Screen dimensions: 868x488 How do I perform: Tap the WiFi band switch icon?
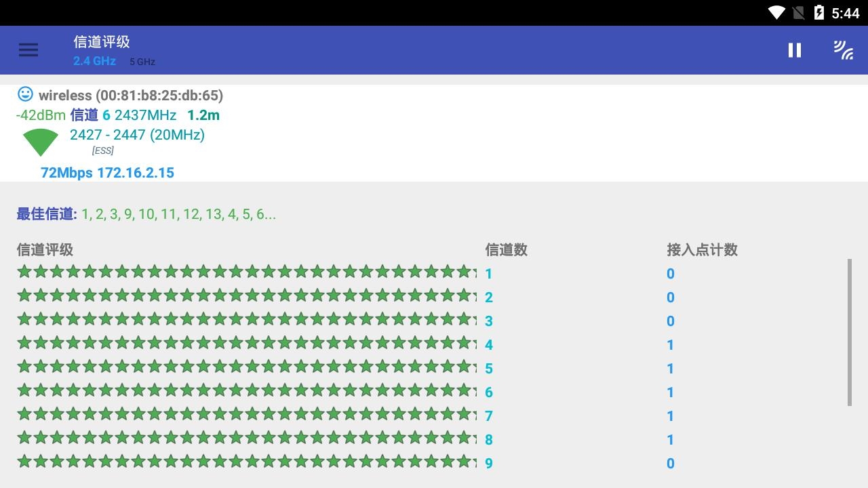coord(844,50)
